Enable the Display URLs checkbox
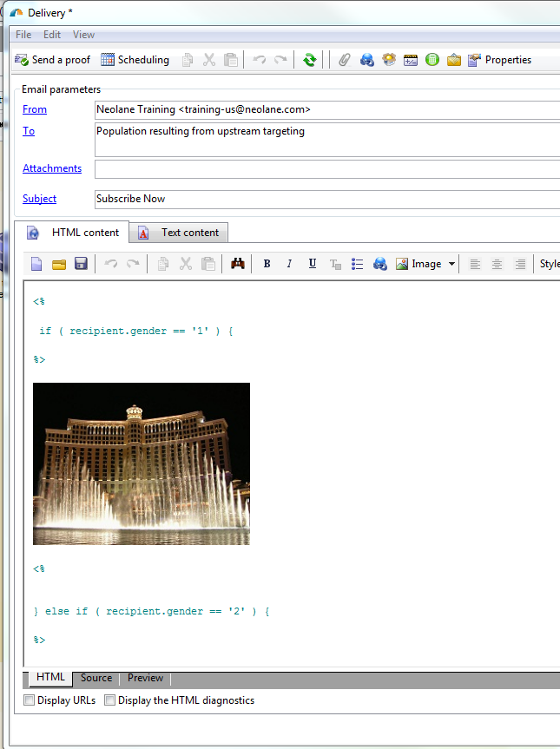 (30, 700)
